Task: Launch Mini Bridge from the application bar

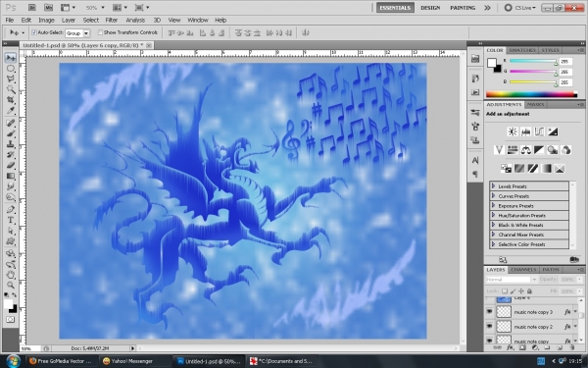Action: (x=48, y=8)
